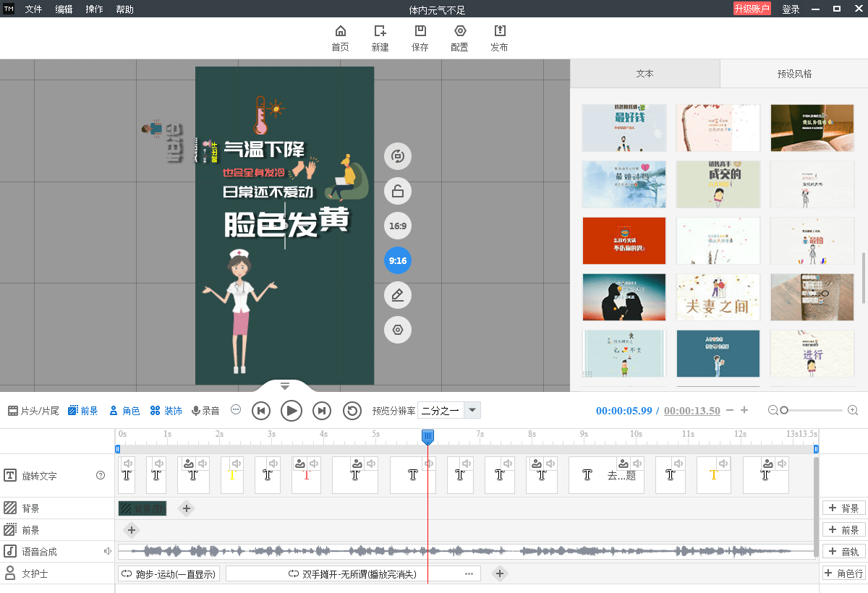Switch canvas to 16:9 aspect ratio
The width and height of the screenshot is (868, 593).
click(x=397, y=226)
